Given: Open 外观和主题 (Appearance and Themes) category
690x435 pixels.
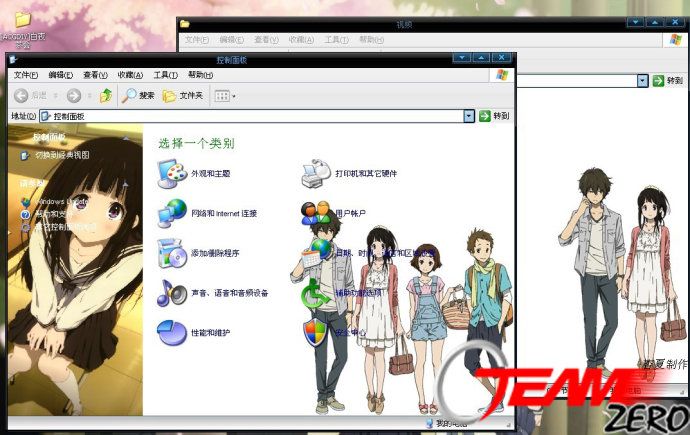Looking at the screenshot, I should [x=172, y=172].
